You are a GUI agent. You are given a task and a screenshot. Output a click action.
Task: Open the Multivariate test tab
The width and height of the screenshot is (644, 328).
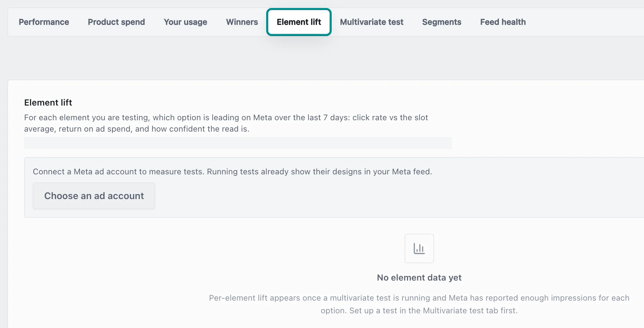[372, 22]
